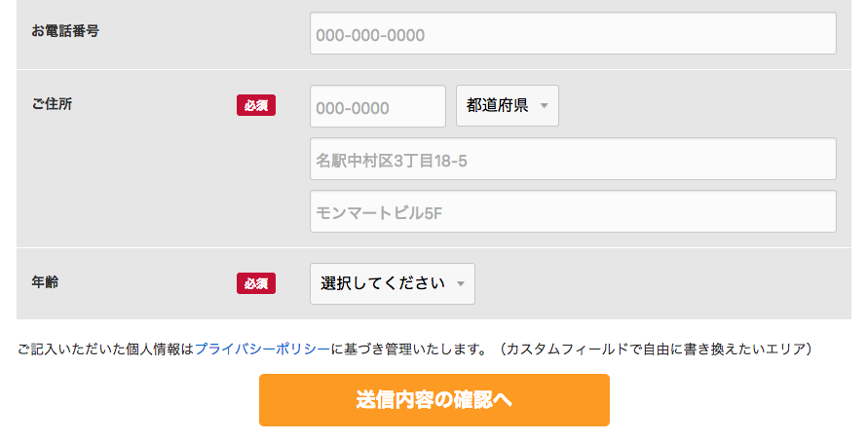868x442 pixels.
Task: Click the 必須 badge beside ご住所
Action: click(256, 105)
